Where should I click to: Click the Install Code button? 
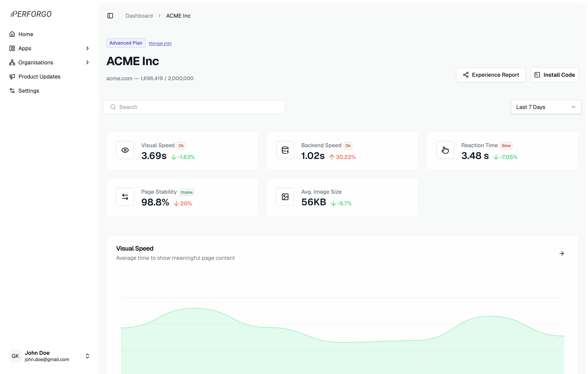554,75
